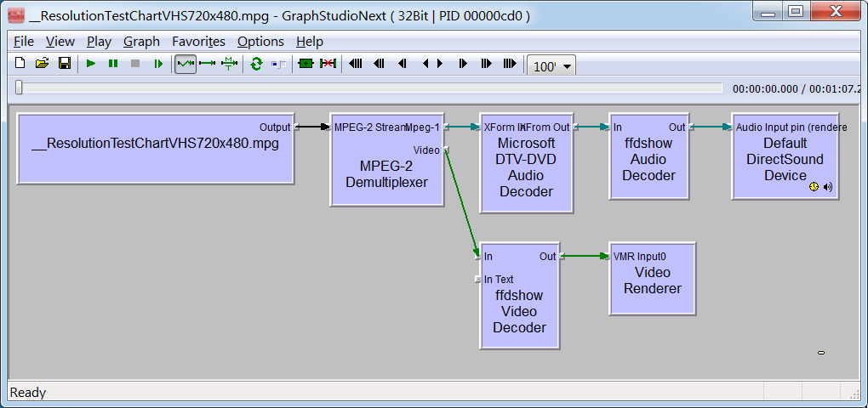Open the Play menu
The height and width of the screenshot is (408, 868).
pyautogui.click(x=99, y=42)
